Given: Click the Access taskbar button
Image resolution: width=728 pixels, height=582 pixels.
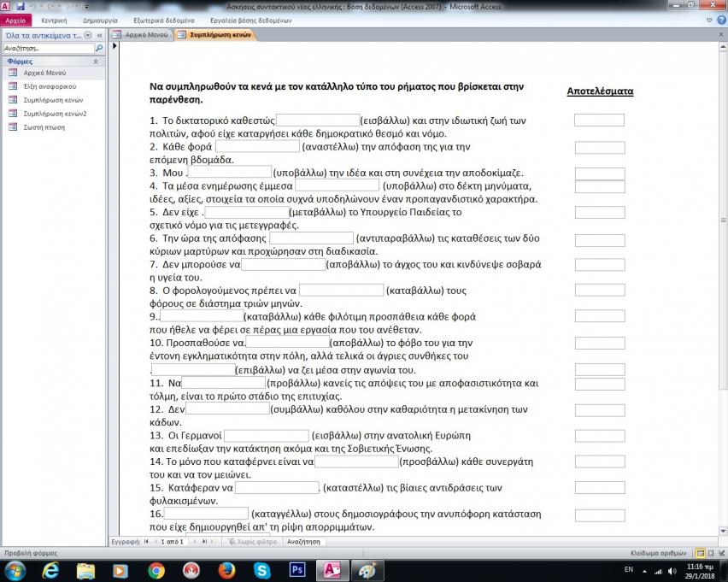Looking at the screenshot, I should 332,570.
